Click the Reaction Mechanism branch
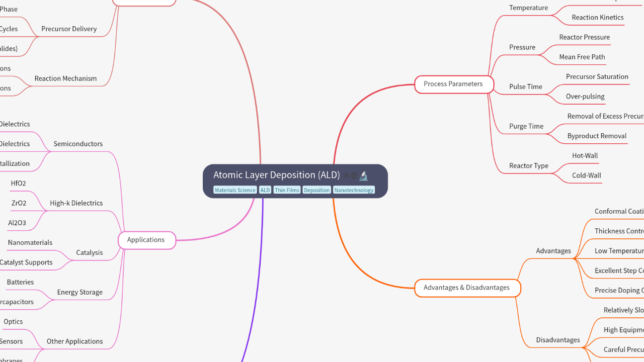The width and height of the screenshot is (644, 362). point(65,78)
